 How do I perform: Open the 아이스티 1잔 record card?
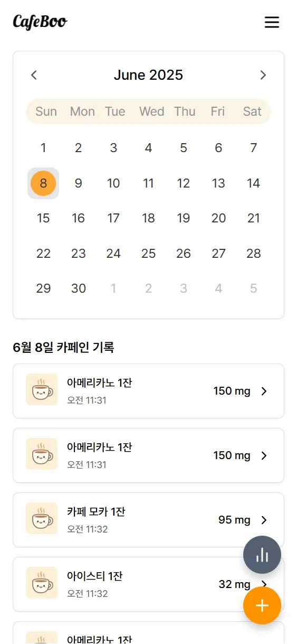pos(148,584)
